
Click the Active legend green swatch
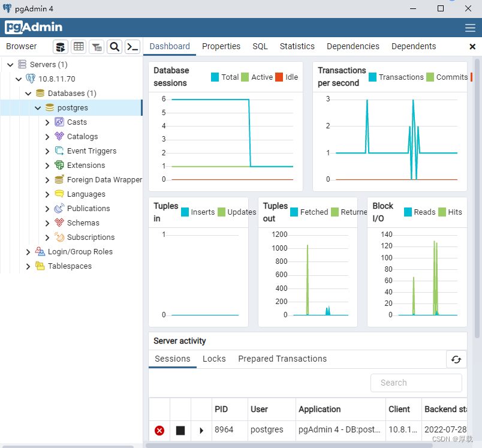pos(245,77)
